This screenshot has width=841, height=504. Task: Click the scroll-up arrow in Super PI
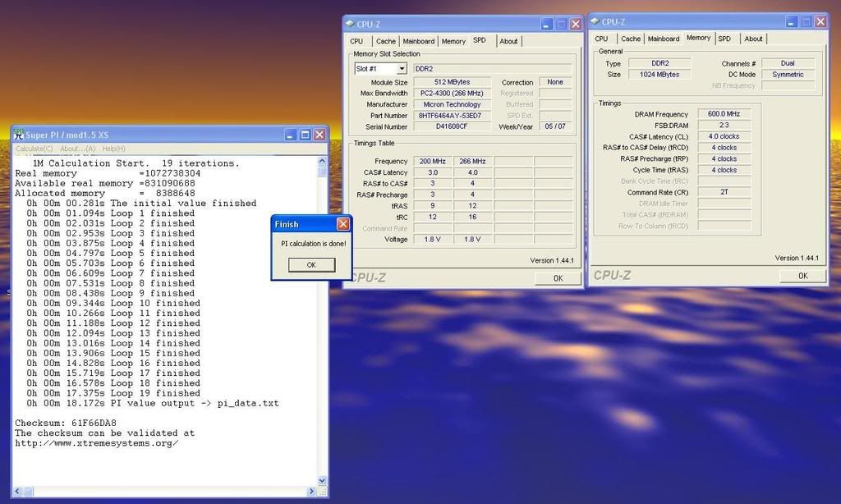322,162
